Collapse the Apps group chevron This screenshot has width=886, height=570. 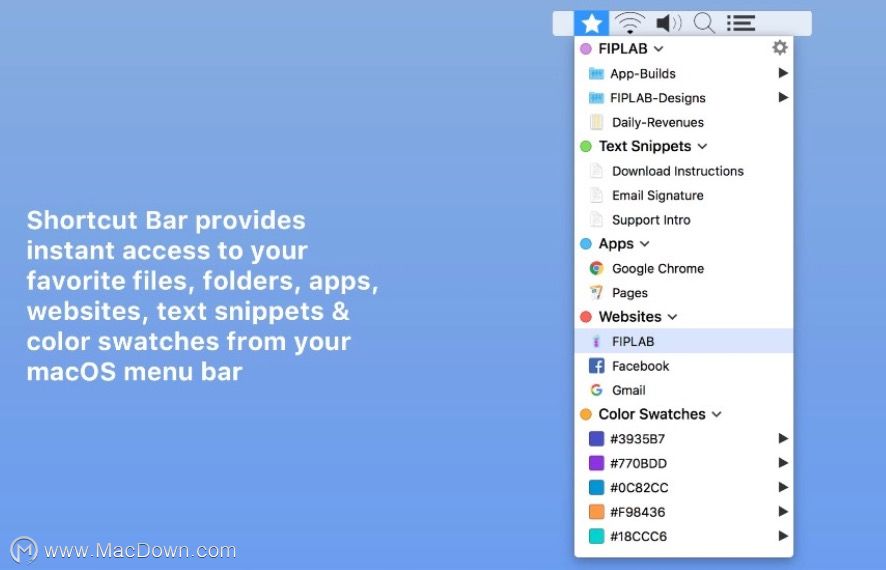tap(645, 243)
